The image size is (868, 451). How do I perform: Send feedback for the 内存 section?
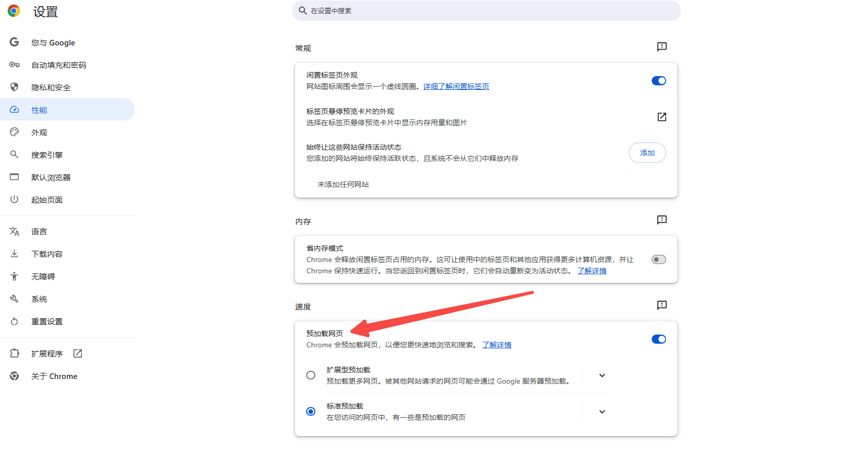click(662, 220)
